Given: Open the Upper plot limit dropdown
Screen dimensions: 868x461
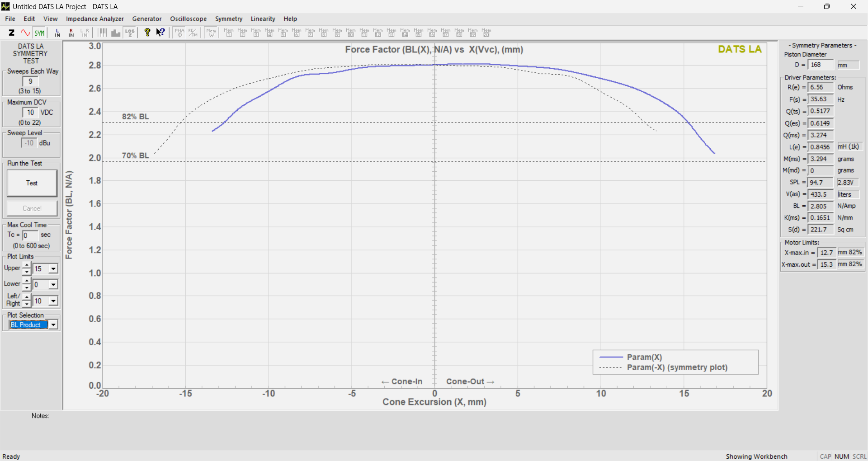Looking at the screenshot, I should coord(53,269).
